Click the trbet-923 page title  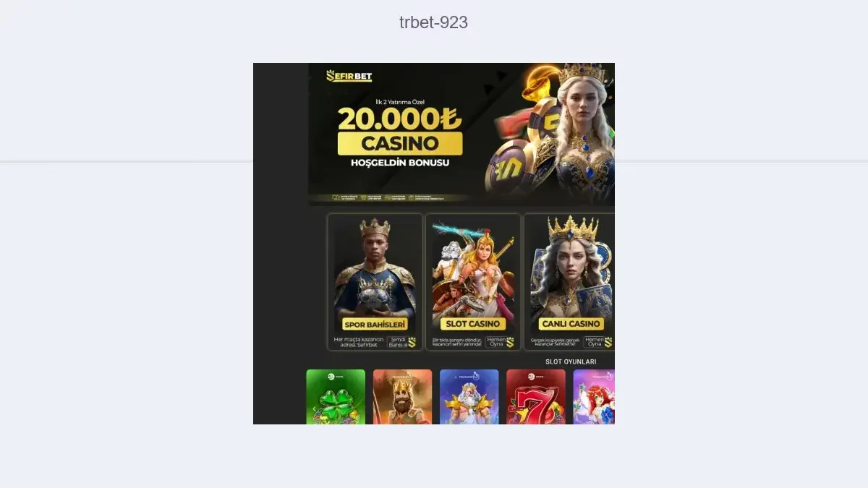(433, 22)
